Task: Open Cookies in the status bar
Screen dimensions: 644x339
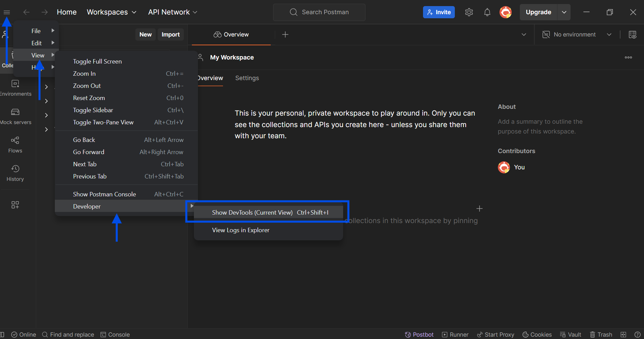Action: click(537, 335)
